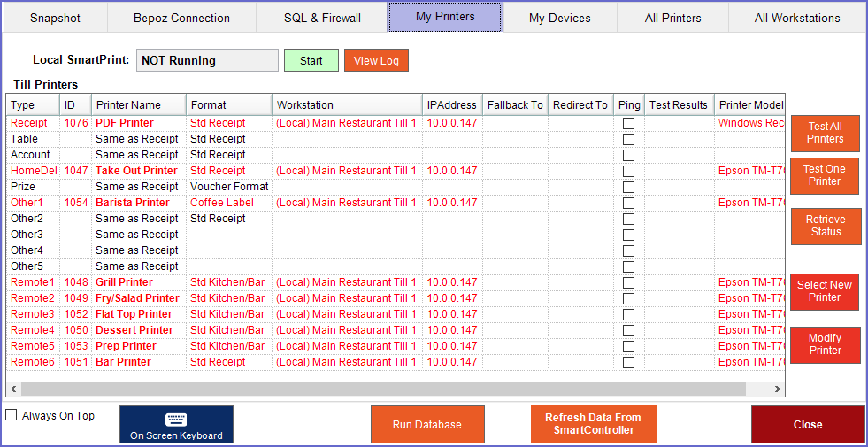Click the Workstation column header
868x447 pixels.
346,105
